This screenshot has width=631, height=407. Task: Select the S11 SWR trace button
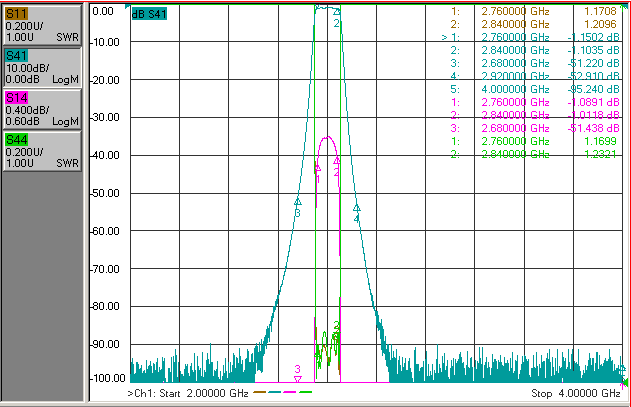42,25
